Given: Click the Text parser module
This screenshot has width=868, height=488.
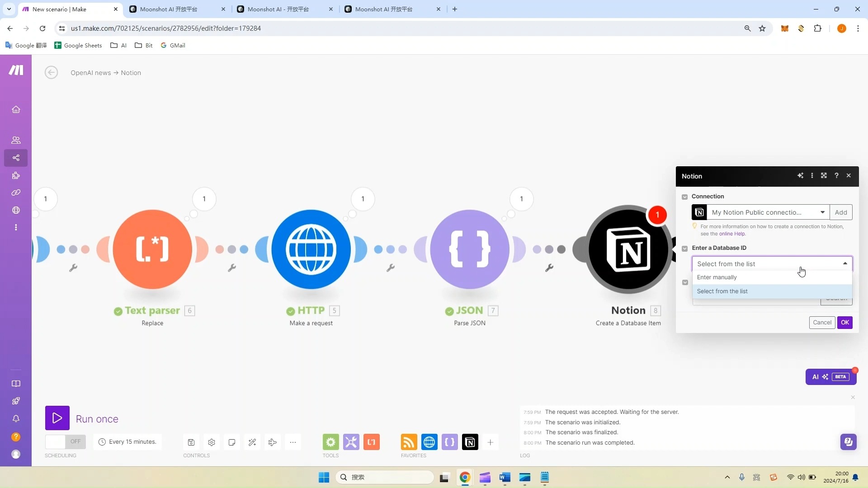Looking at the screenshot, I should 152,249.
